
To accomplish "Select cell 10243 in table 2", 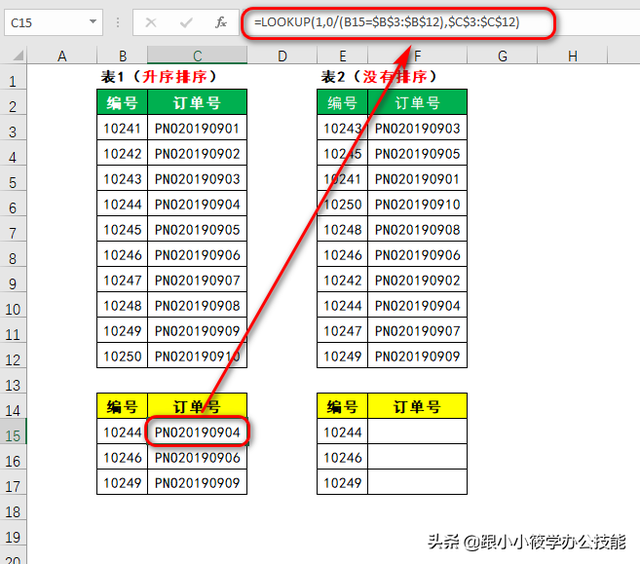I will coord(342,128).
